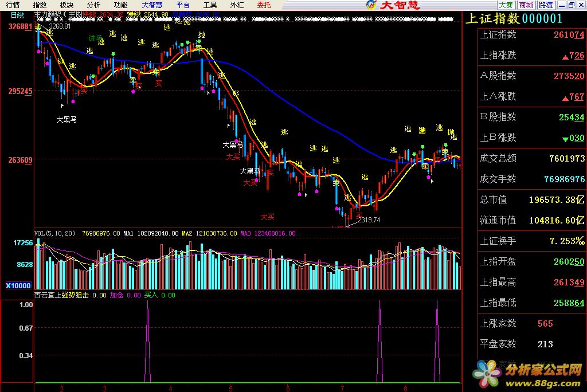Click the 青云直上强势狙击 indicator title
587x392 pixels.
point(62,295)
